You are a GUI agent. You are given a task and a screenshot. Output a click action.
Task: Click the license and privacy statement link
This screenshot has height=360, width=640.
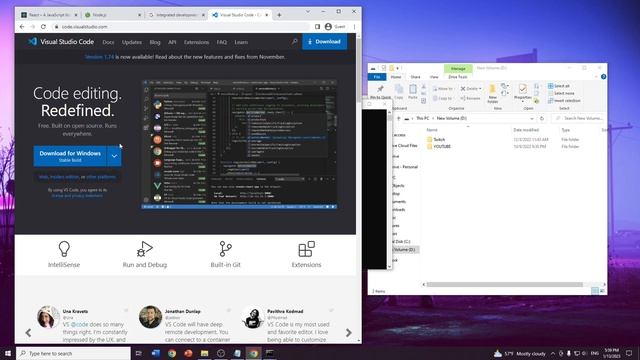(x=77, y=196)
